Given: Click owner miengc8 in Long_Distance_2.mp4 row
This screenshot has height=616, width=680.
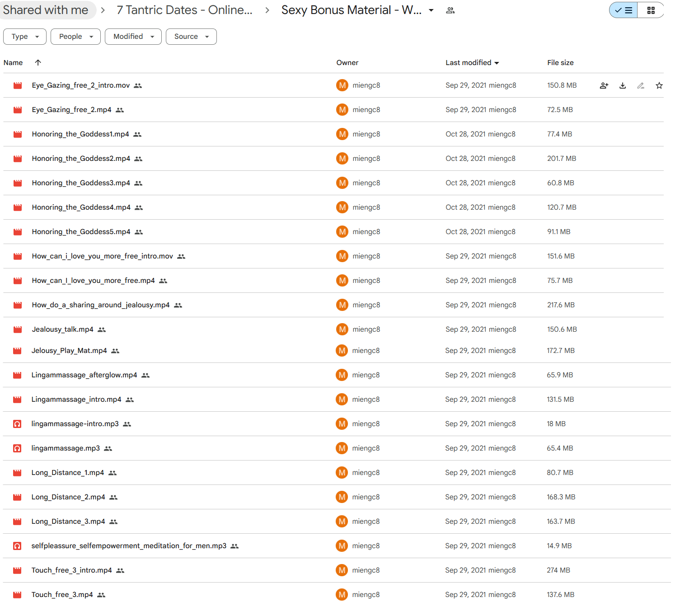Looking at the screenshot, I should pos(366,497).
